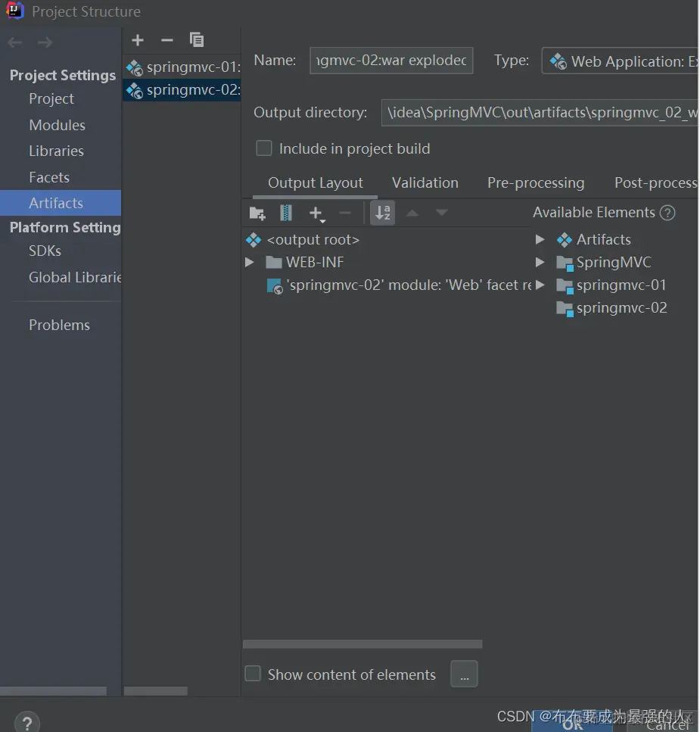Click the Cancel button
Image resolution: width=700 pixels, height=732 pixels.
pyautogui.click(x=667, y=723)
